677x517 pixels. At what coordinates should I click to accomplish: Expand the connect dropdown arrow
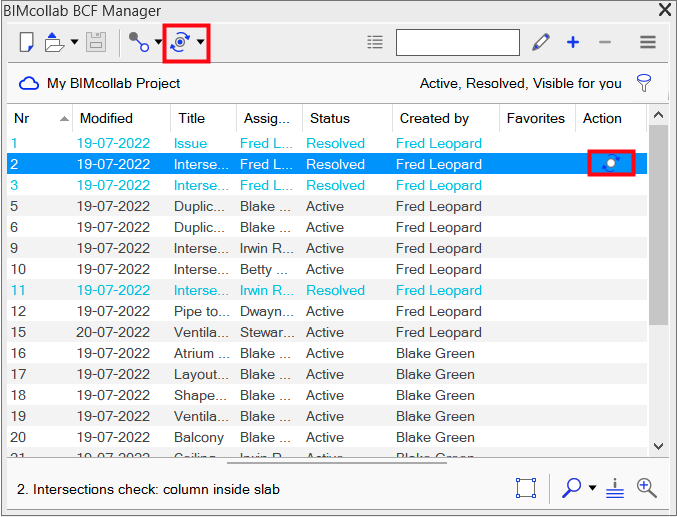158,42
